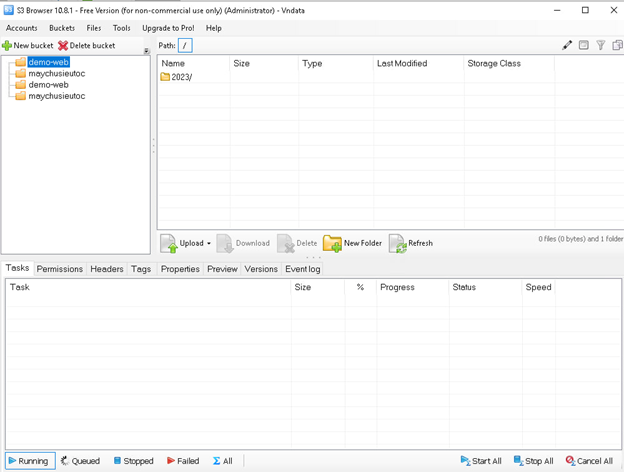624x472 pixels.
Task: Switch to the Permissions tab
Action: [x=60, y=269]
